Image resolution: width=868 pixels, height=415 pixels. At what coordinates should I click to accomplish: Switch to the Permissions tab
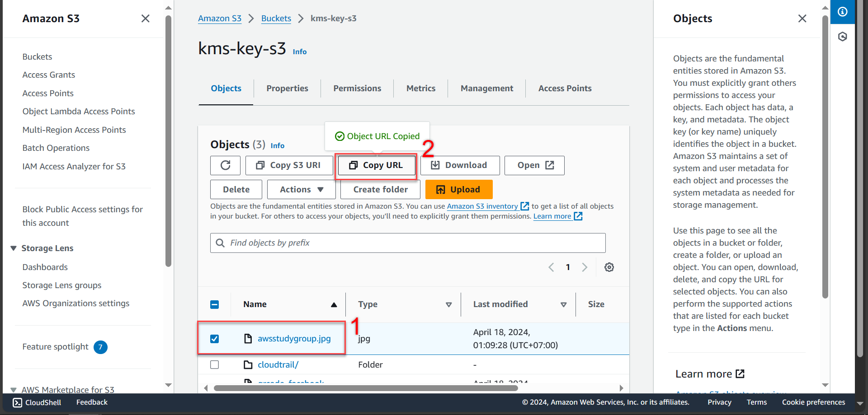click(x=357, y=89)
